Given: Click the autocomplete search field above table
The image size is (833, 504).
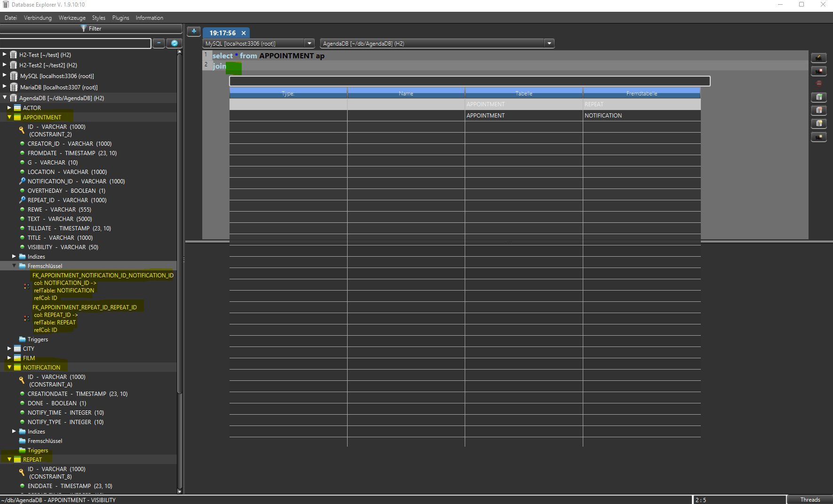Looking at the screenshot, I should coord(469,81).
